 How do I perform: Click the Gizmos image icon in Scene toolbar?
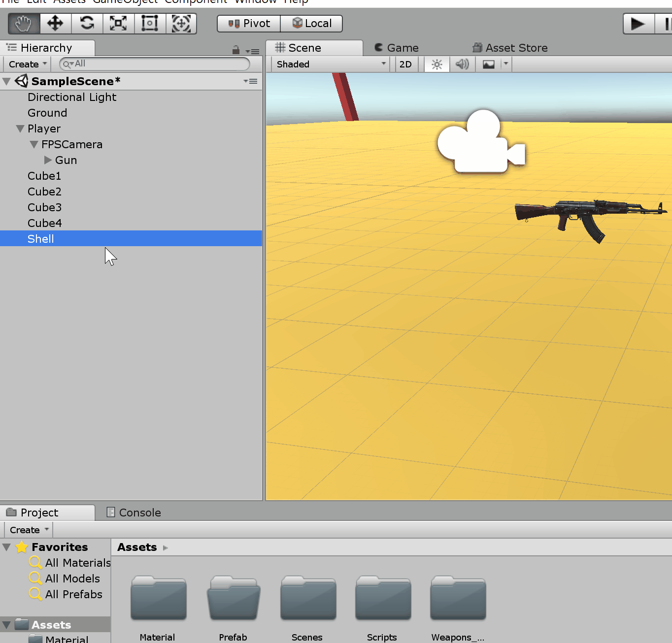click(488, 64)
